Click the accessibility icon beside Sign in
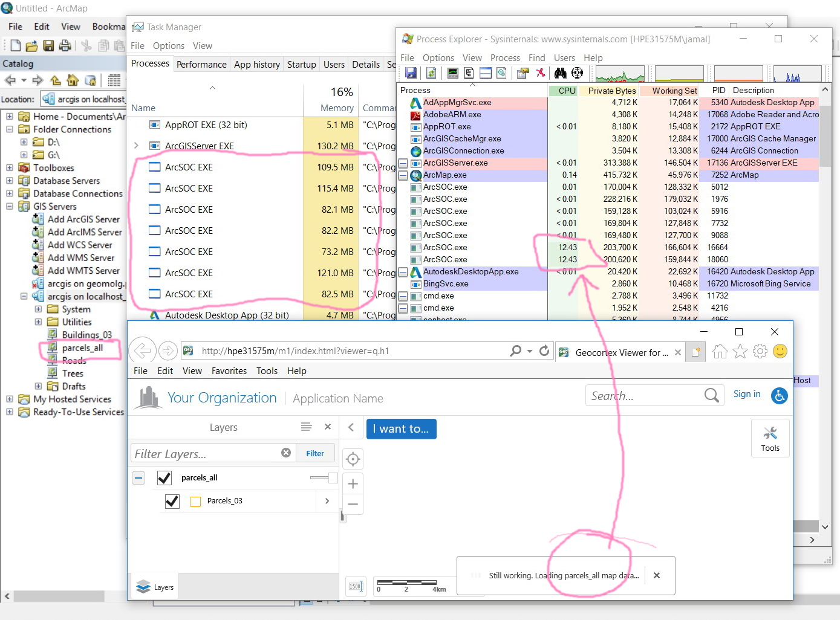 pos(780,396)
